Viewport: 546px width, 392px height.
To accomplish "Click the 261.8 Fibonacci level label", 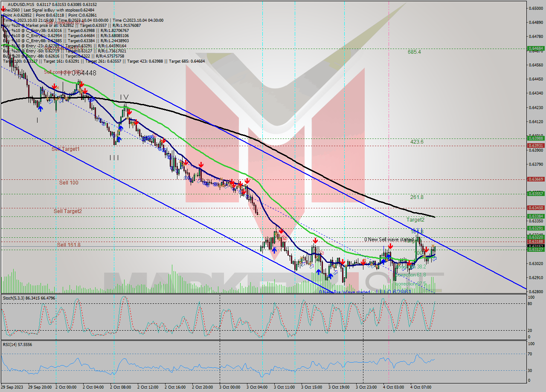I will [x=417, y=197].
